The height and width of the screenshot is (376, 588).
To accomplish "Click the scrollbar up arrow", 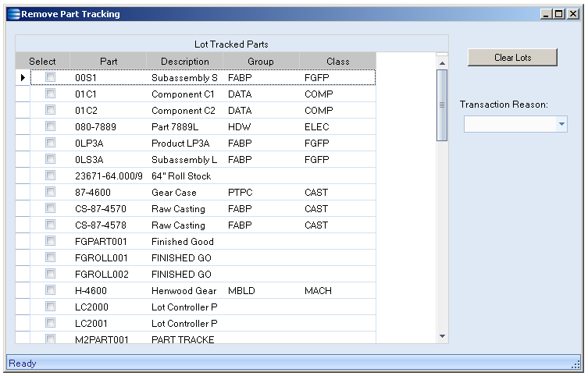I will (442, 63).
